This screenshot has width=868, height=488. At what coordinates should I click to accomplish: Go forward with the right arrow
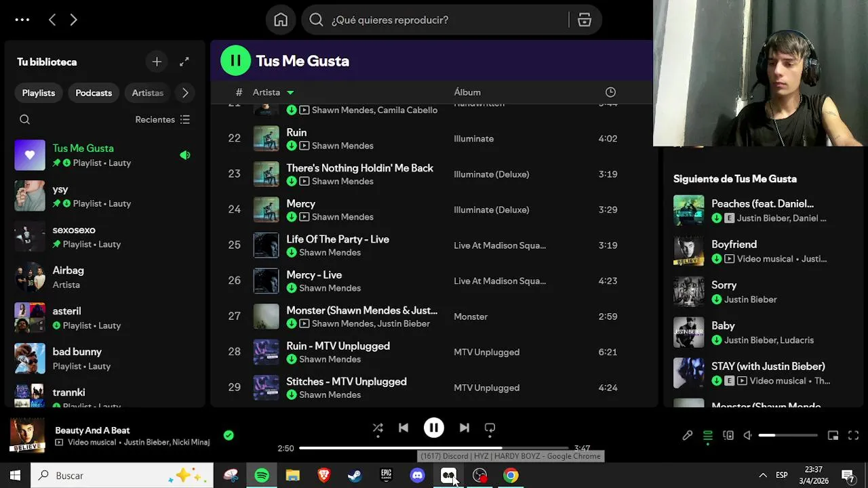(73, 20)
